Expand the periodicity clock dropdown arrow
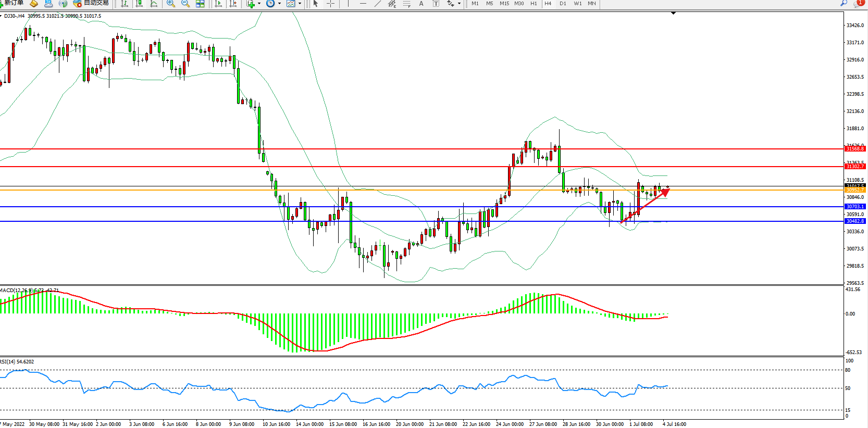Viewport: 868px width, 428px height. tap(279, 4)
